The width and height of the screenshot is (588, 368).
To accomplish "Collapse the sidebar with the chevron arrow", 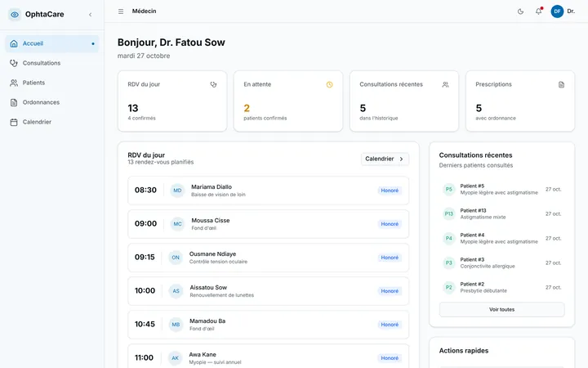I will click(91, 15).
